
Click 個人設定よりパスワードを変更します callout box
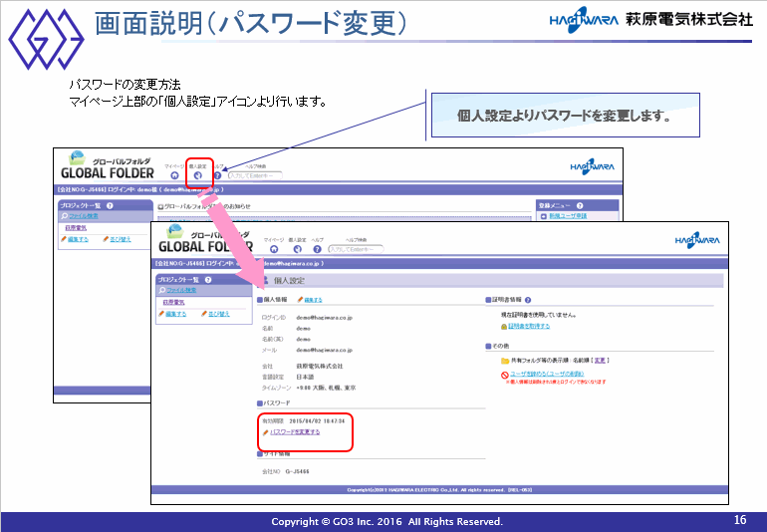566,116
